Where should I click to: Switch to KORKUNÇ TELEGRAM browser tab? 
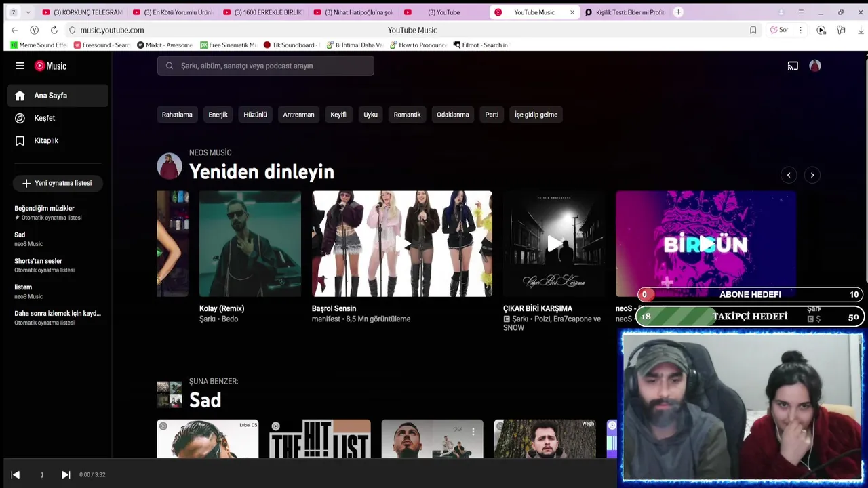tap(81, 12)
